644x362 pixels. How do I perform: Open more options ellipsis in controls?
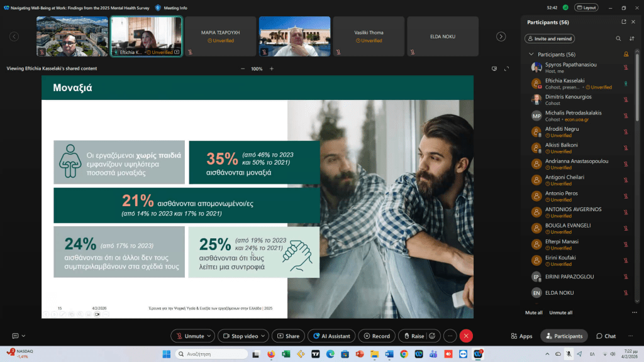(450, 336)
